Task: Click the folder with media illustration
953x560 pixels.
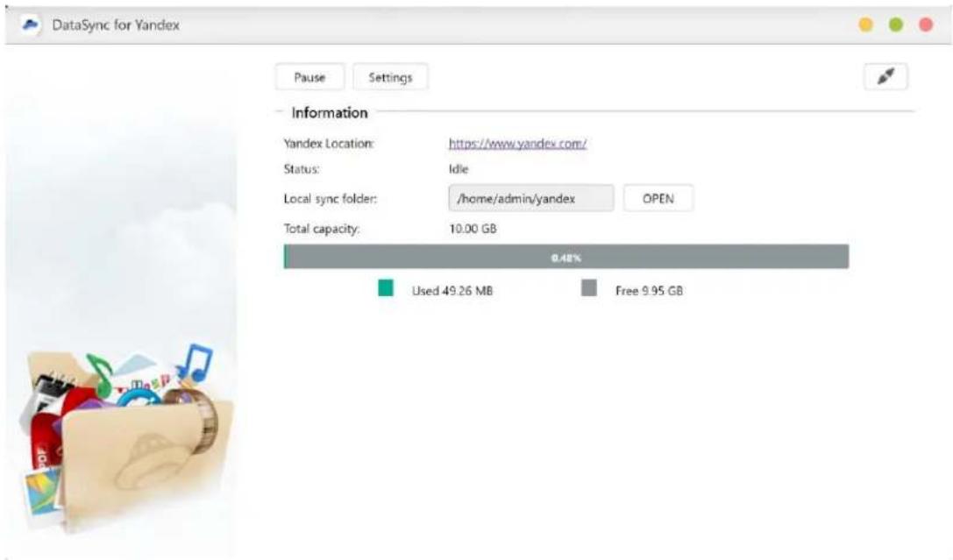Action: click(x=124, y=437)
